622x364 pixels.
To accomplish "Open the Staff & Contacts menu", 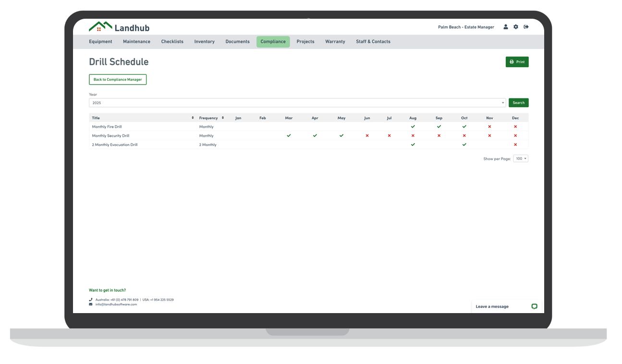I will coord(373,42).
